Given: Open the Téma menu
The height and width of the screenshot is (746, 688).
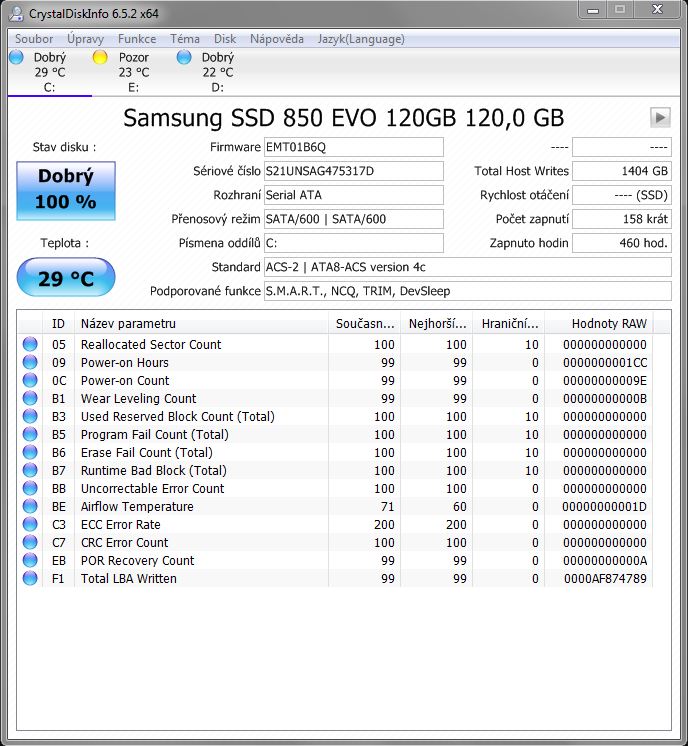Looking at the screenshot, I should pyautogui.click(x=185, y=39).
